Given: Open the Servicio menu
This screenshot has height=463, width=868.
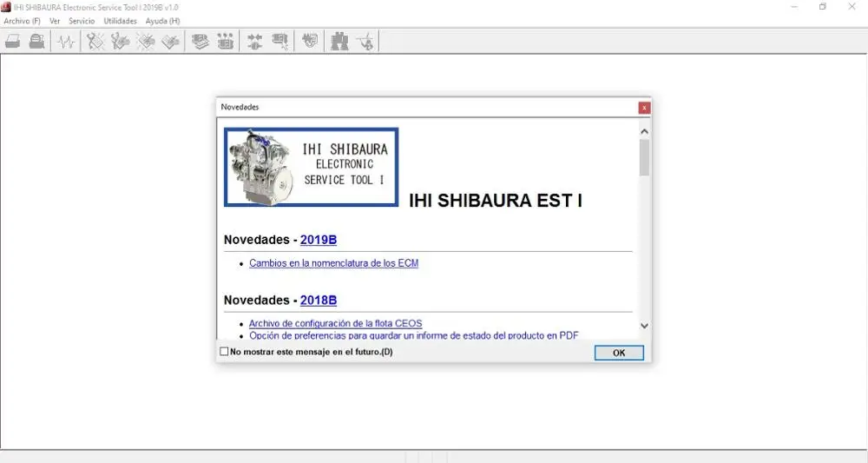Looking at the screenshot, I should tap(82, 21).
